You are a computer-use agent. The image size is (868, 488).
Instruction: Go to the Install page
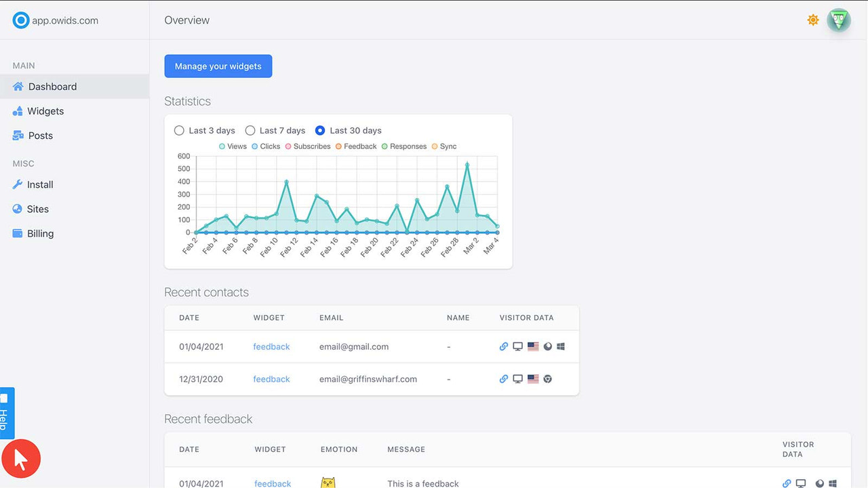pyautogui.click(x=41, y=184)
